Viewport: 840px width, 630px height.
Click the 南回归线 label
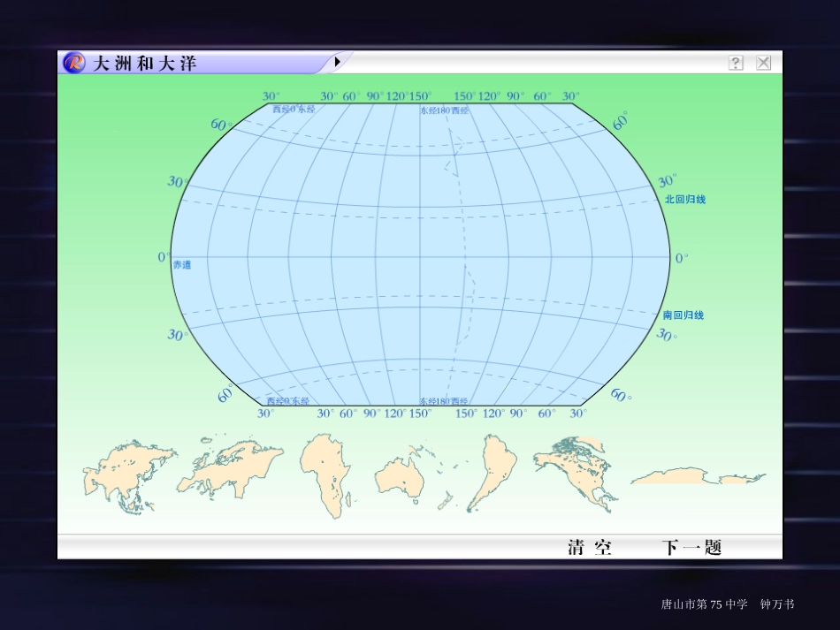(x=683, y=315)
